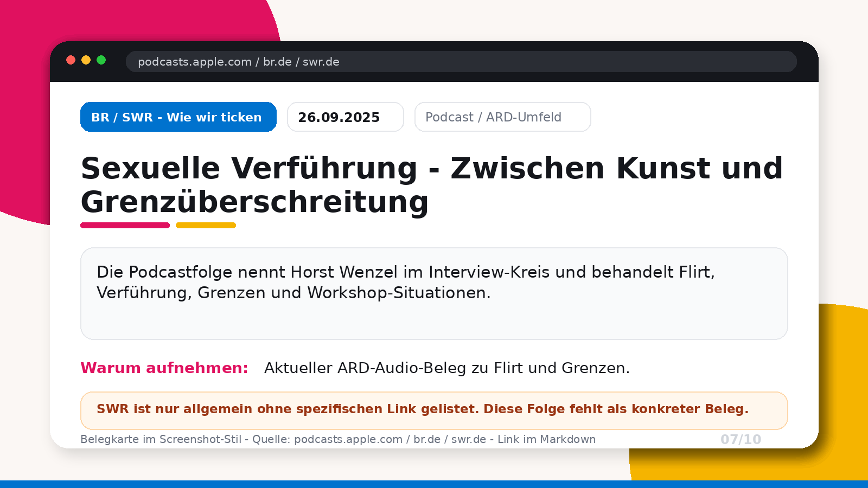Click the red close window dot
The height and width of the screenshot is (488, 868).
point(71,60)
